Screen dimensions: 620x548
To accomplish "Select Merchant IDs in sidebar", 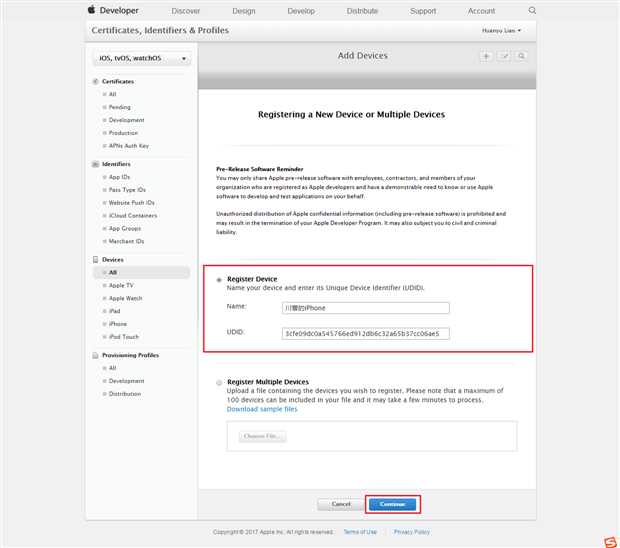I will [127, 241].
